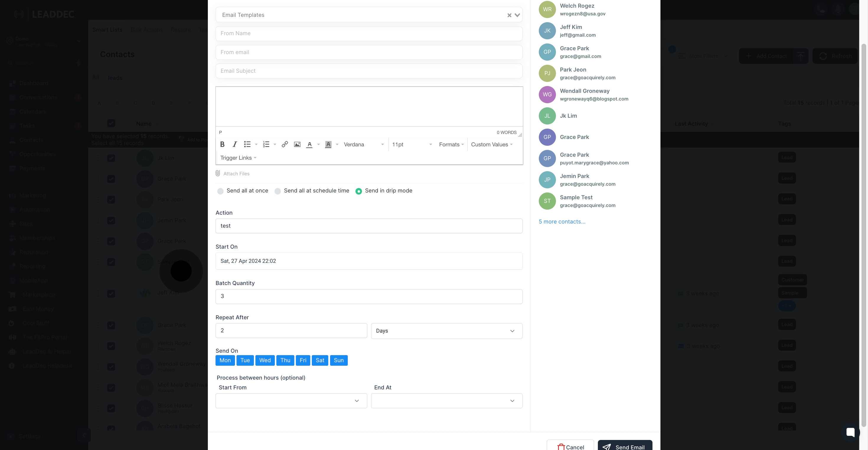Open the chat widget bubble icon
Image resolution: width=868 pixels, height=450 pixels.
click(x=850, y=432)
